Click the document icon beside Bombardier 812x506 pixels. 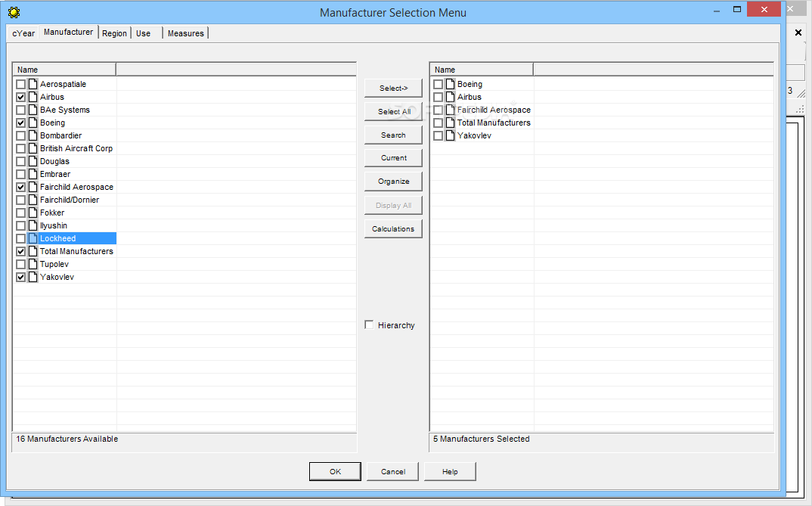pyautogui.click(x=33, y=135)
